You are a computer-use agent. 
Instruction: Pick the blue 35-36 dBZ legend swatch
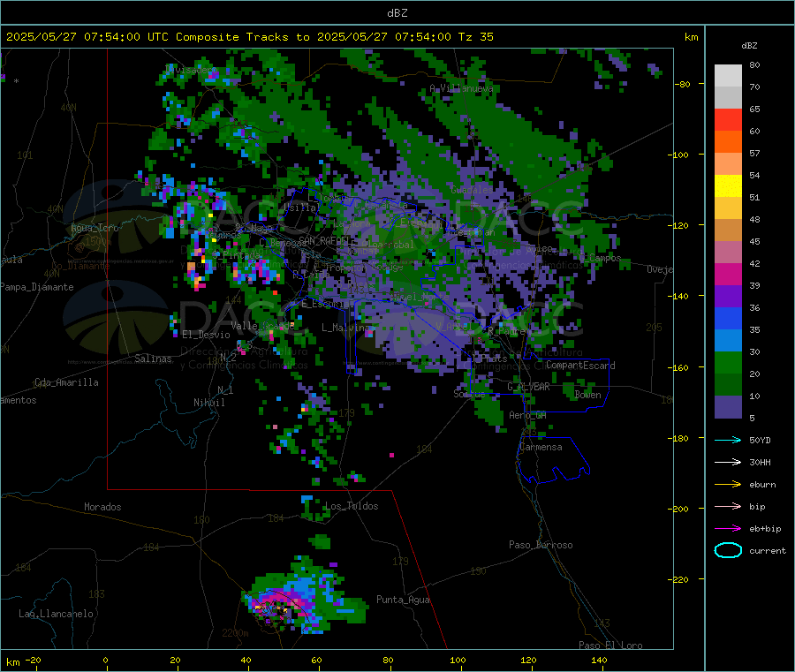pyautogui.click(x=728, y=318)
